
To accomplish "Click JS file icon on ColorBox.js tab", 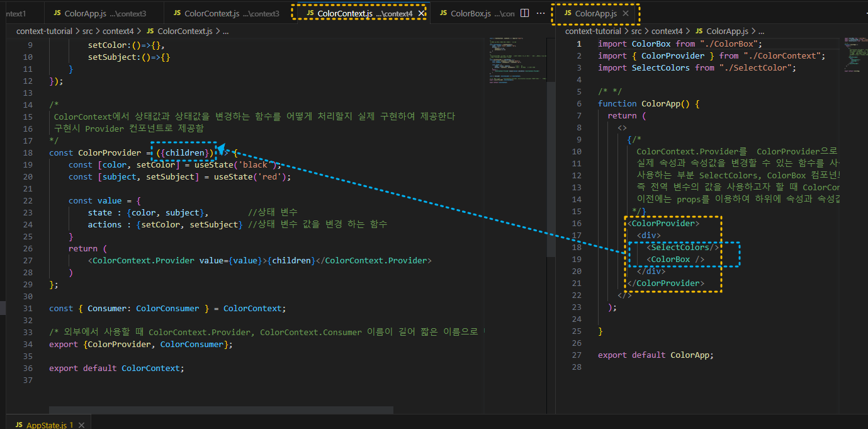I will pos(444,13).
